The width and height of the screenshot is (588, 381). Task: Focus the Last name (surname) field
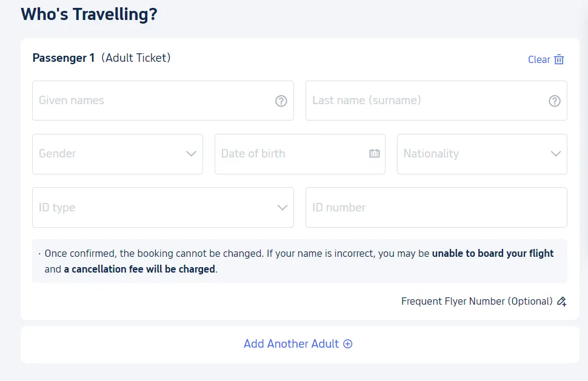[x=436, y=101]
